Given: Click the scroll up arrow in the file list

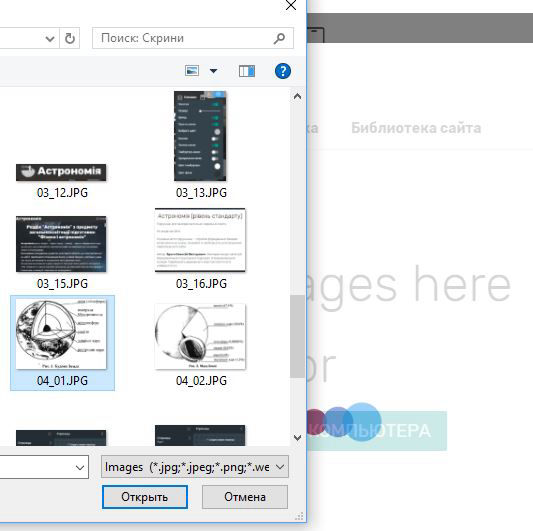Looking at the screenshot, I should pyautogui.click(x=297, y=97).
